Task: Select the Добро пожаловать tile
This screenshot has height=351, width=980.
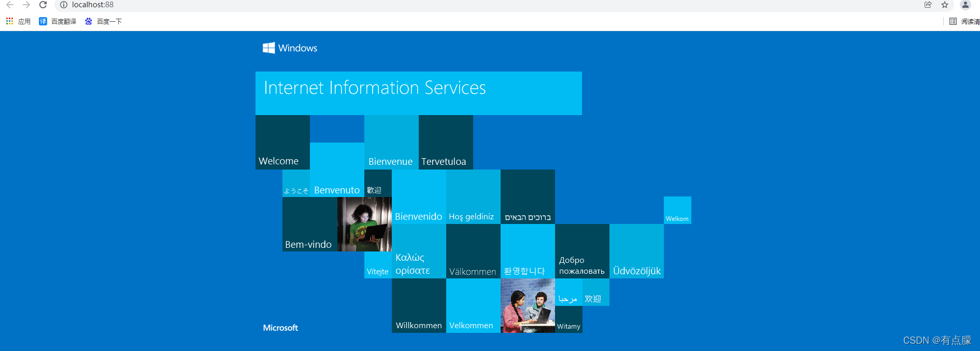Action: click(582, 251)
